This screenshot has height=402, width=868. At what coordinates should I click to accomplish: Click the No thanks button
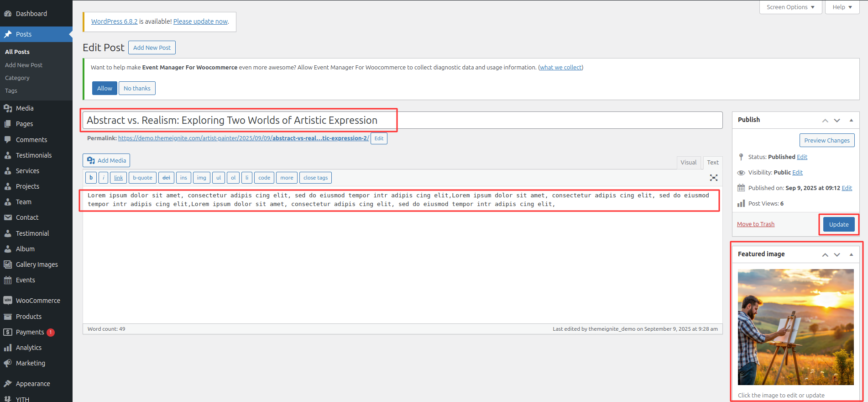click(137, 88)
